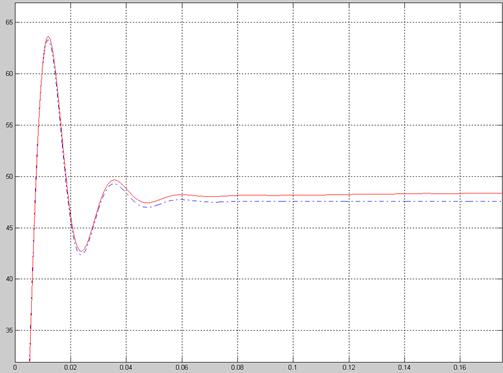Click the x-axis tick label 0.1

(x=293, y=368)
